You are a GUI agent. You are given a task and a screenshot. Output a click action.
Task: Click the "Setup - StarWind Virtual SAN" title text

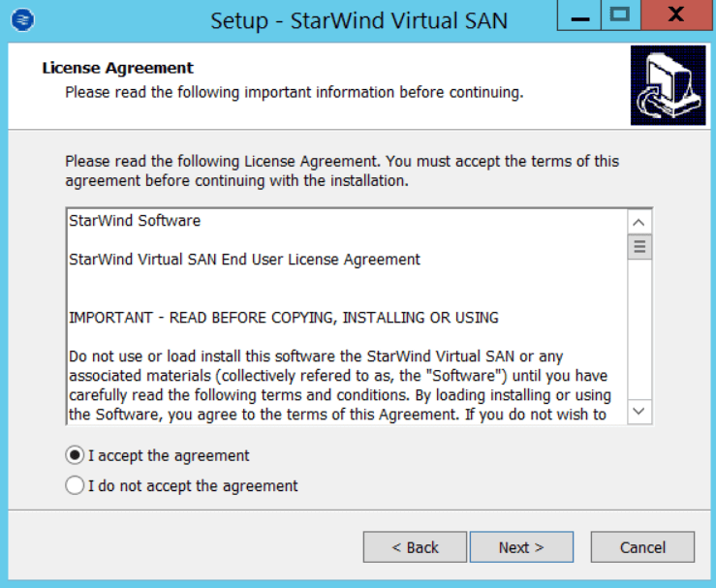(x=358, y=20)
